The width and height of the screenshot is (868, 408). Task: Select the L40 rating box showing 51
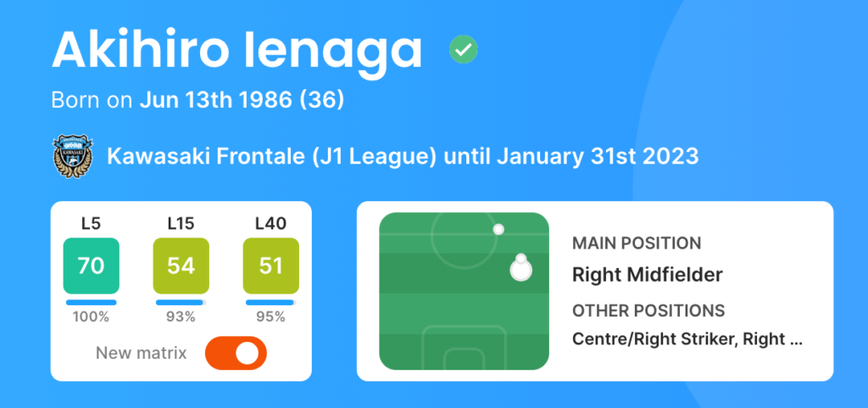tap(270, 266)
